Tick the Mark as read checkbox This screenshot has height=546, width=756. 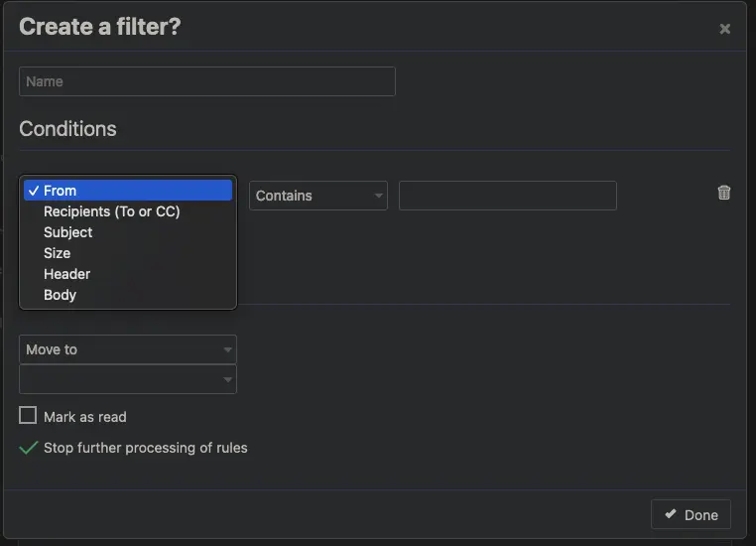click(28, 416)
